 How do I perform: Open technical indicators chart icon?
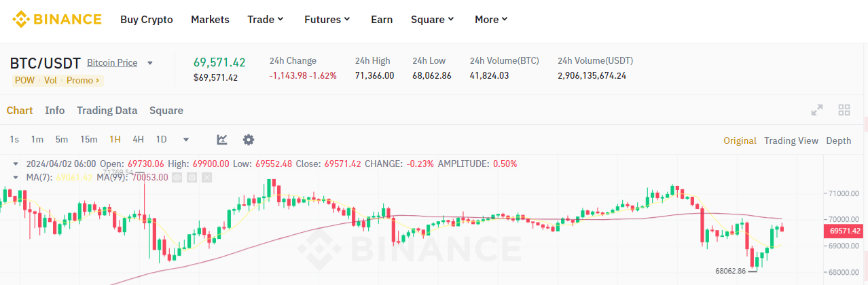(x=222, y=140)
